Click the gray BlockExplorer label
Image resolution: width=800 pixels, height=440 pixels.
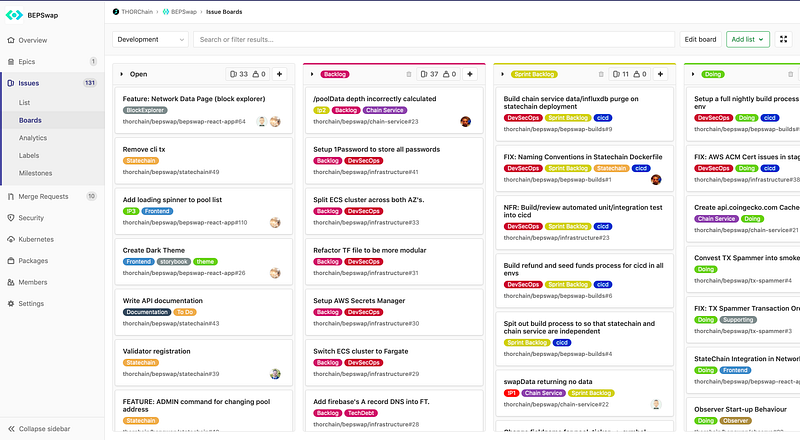145,110
